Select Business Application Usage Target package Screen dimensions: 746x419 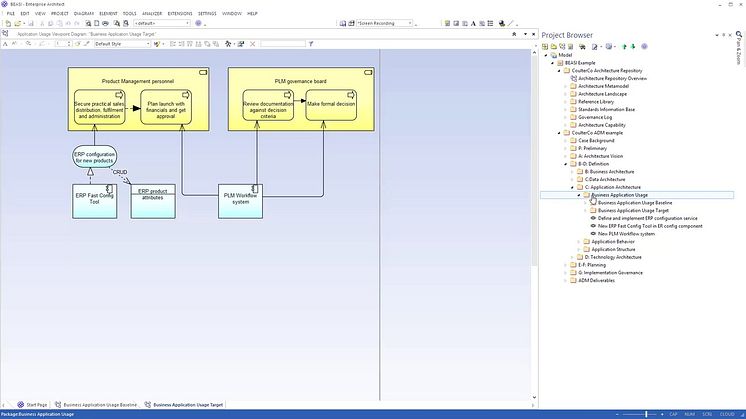tap(633, 211)
